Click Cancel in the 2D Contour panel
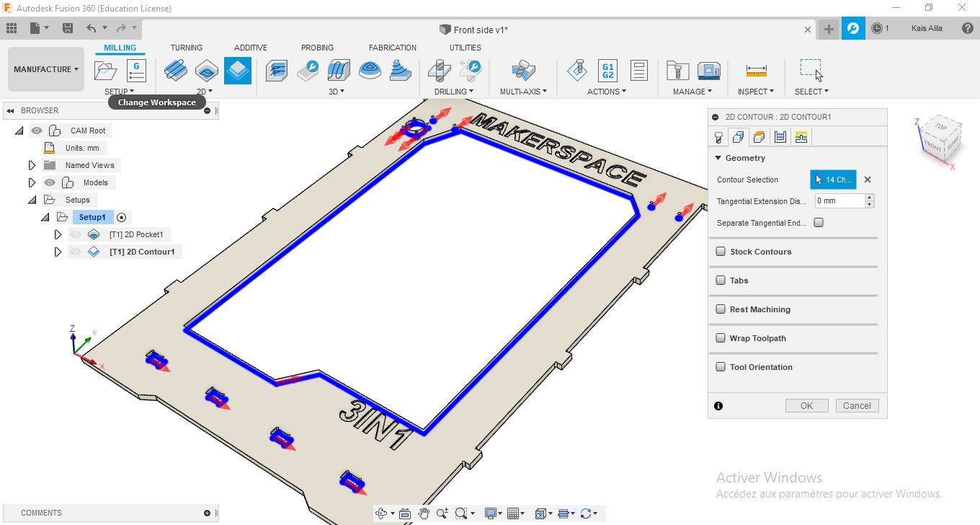 857,405
